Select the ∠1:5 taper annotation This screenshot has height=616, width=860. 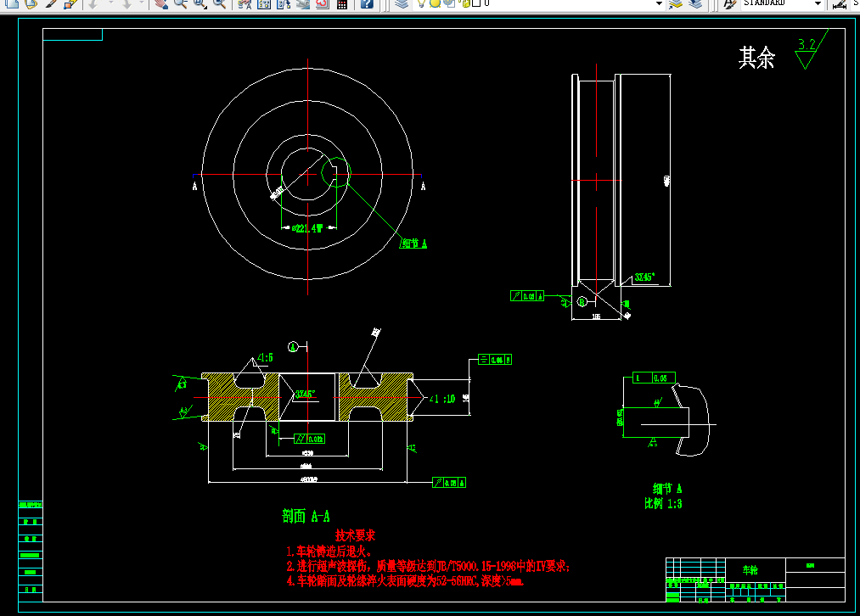pos(265,358)
